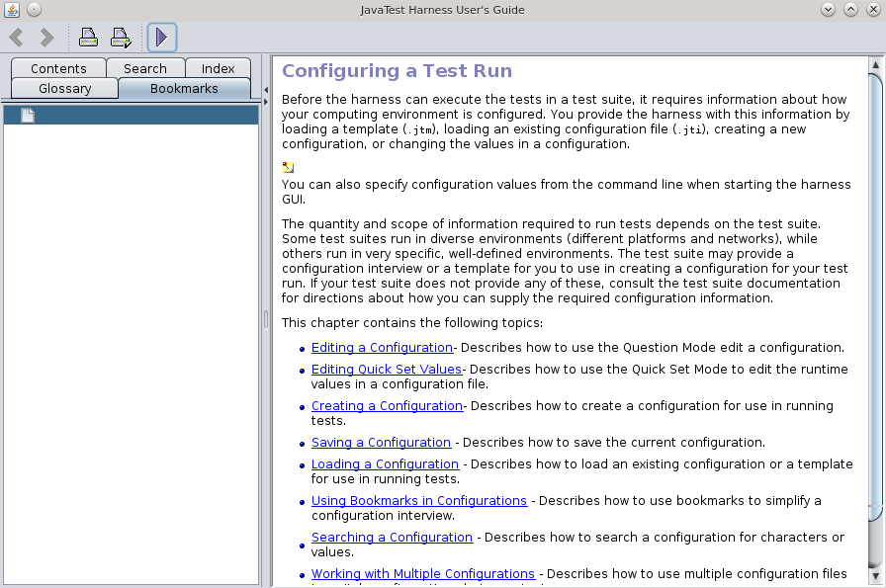886x588 pixels.
Task: Click the round title bar button beside the Java icon
Action: point(34,10)
